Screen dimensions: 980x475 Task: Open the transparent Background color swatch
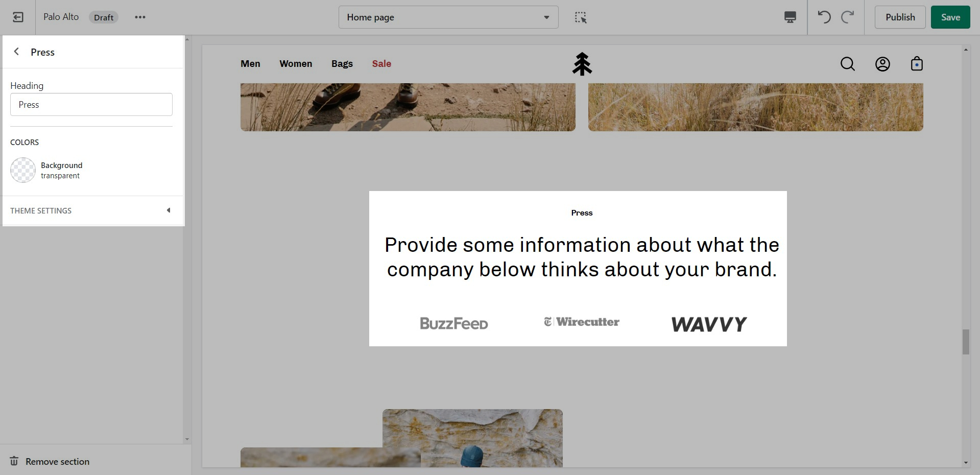23,170
